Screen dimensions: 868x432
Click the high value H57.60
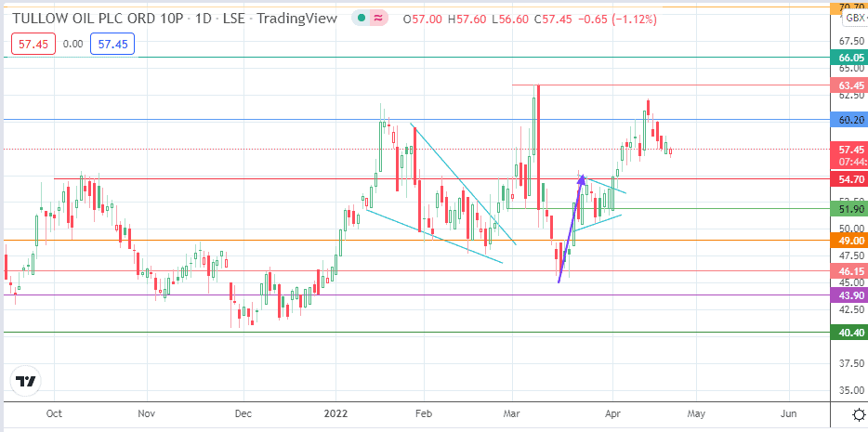pyautogui.click(x=467, y=20)
